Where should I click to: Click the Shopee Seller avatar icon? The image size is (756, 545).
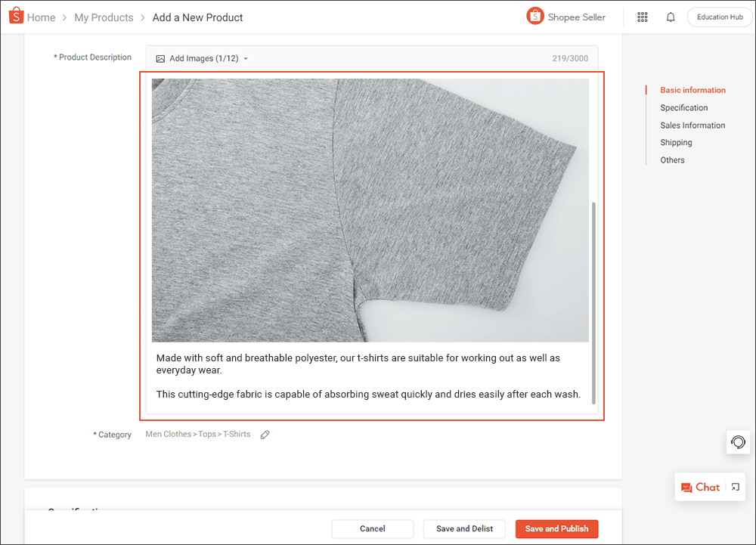[535, 15]
